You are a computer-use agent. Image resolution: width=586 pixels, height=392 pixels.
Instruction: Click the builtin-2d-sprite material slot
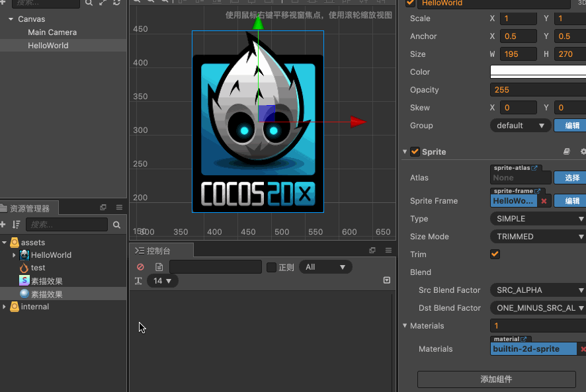[533, 348]
